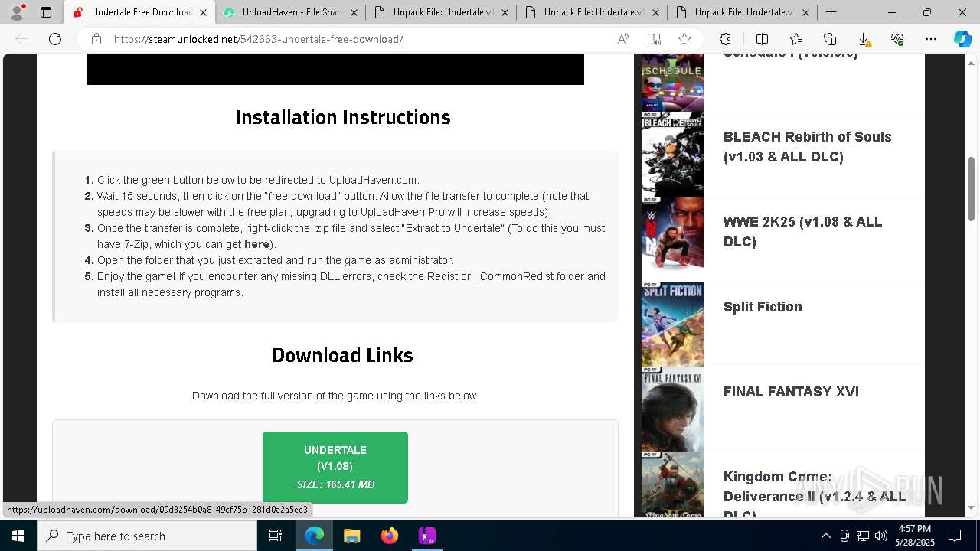Viewport: 980px width, 551px height.
Task: Click the Installation Instructions heading
Action: pos(343,117)
